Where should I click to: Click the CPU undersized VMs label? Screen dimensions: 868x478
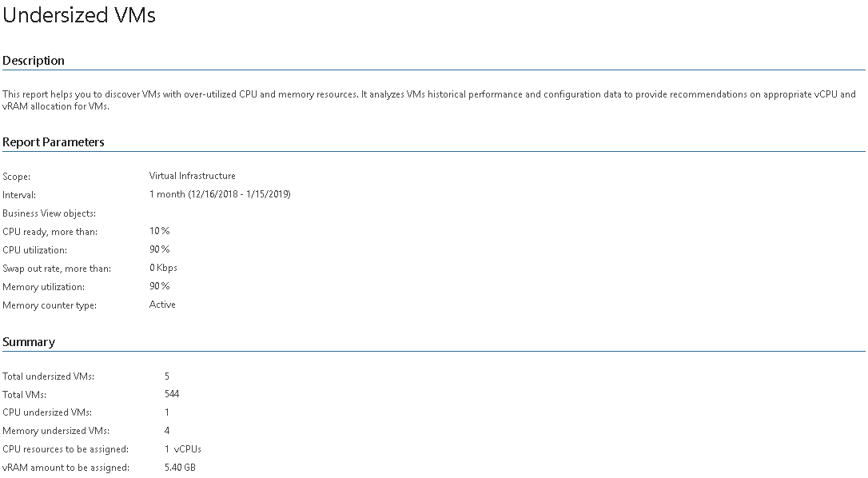tap(47, 412)
